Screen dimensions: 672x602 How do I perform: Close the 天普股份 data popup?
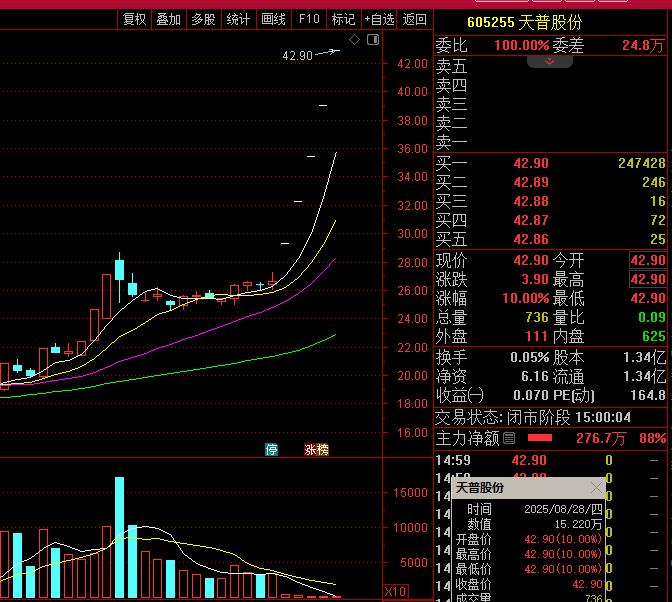[596, 488]
